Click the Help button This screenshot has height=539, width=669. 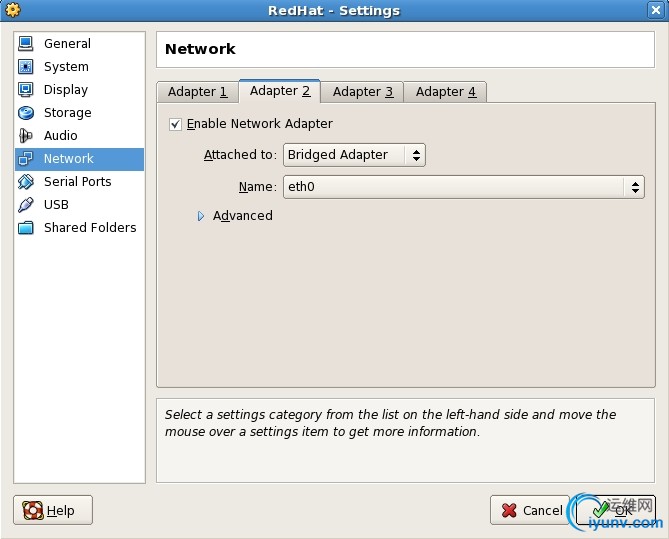[53, 510]
